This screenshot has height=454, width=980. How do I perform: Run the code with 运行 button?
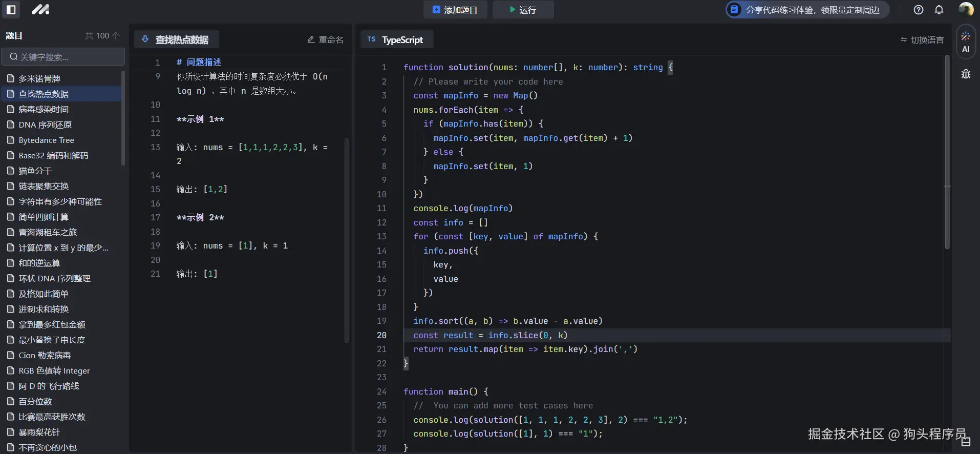pos(523,10)
